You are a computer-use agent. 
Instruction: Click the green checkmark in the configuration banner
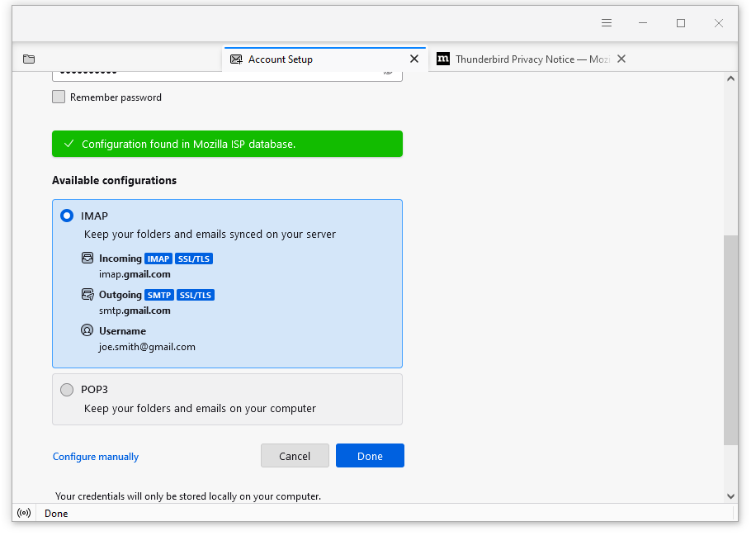pyautogui.click(x=69, y=143)
